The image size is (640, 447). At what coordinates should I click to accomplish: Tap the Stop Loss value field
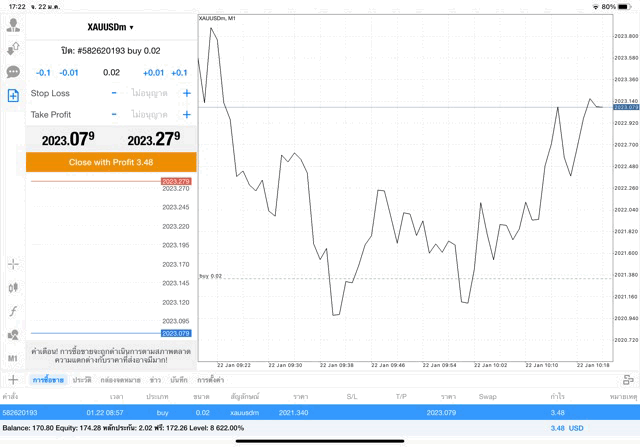tap(150, 93)
